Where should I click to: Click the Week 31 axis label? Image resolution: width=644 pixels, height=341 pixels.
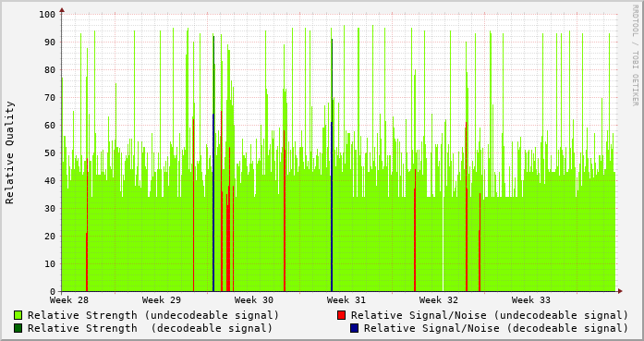[346, 300]
